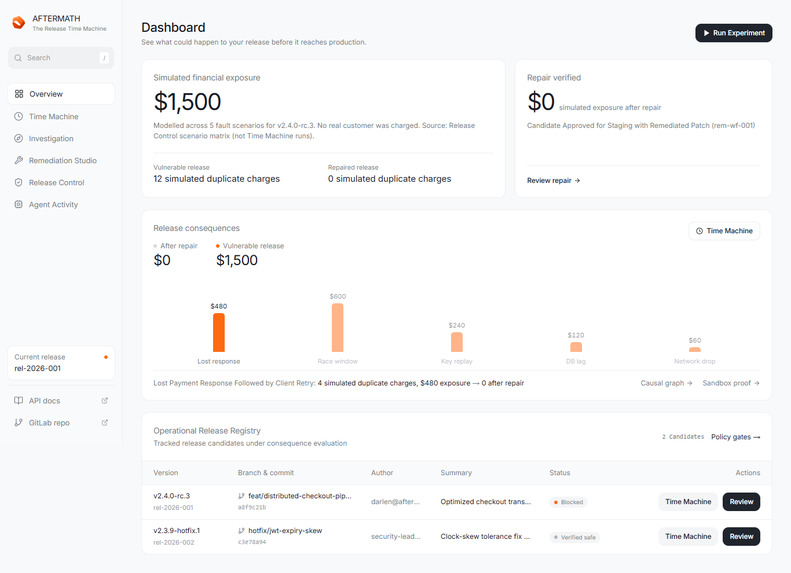Open GitLab repo link

pos(61,423)
